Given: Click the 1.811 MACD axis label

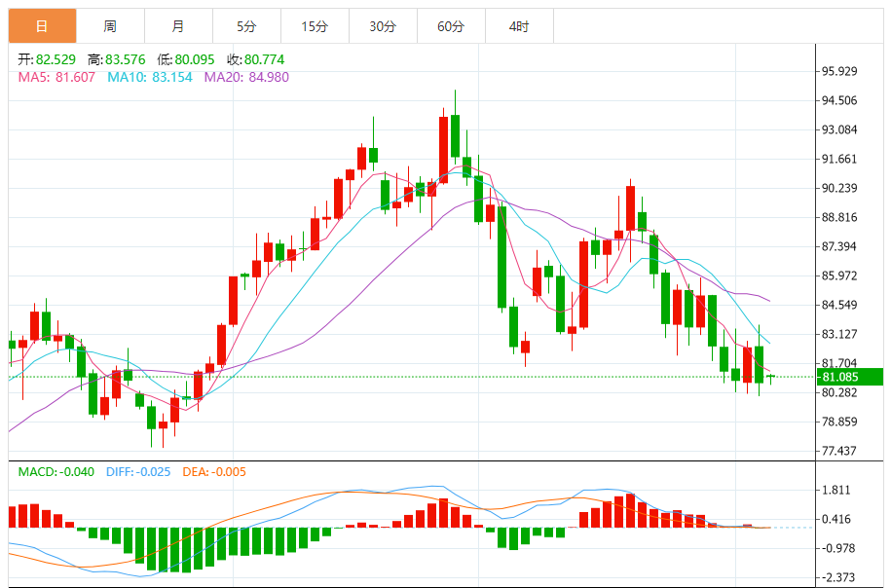Looking at the screenshot, I should point(836,491).
